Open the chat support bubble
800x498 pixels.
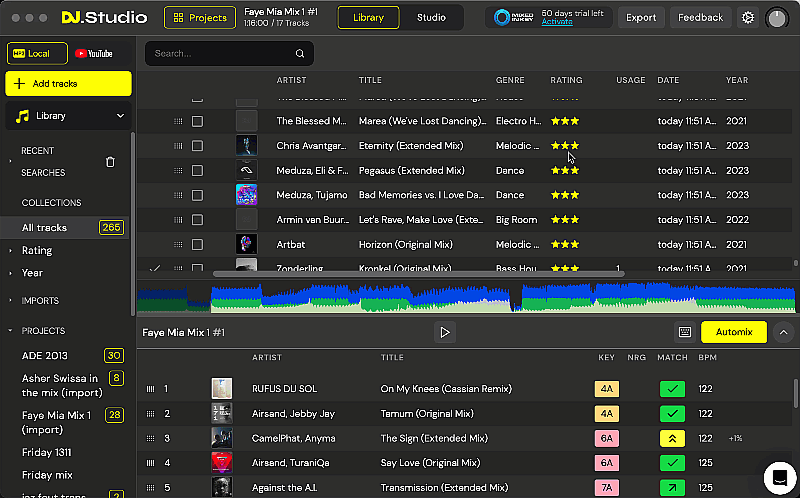pyautogui.click(x=778, y=476)
